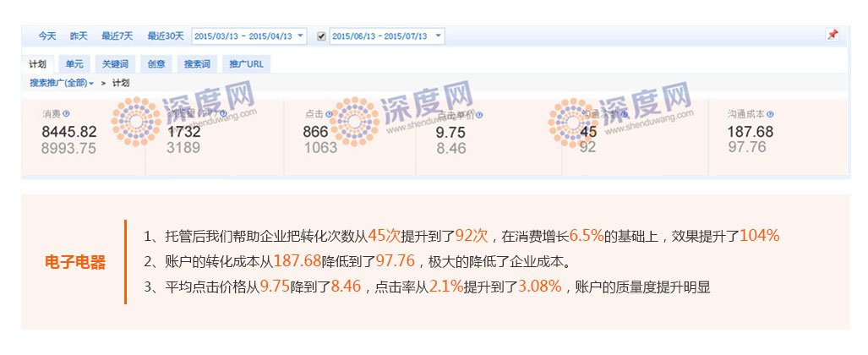Click the 消费 value 8445.82
The width and height of the screenshot is (868, 355).
(69, 132)
